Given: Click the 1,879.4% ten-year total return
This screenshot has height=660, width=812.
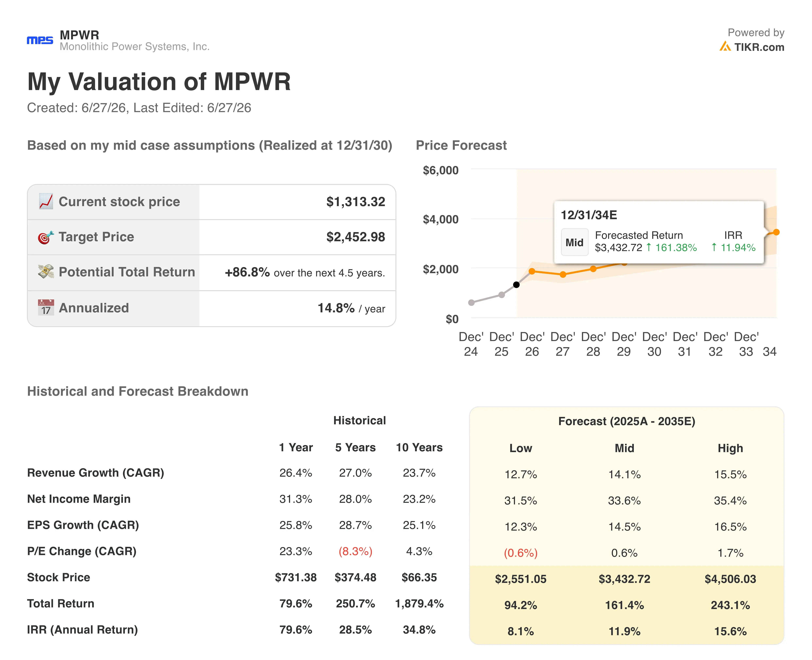Looking at the screenshot, I should [x=419, y=604].
